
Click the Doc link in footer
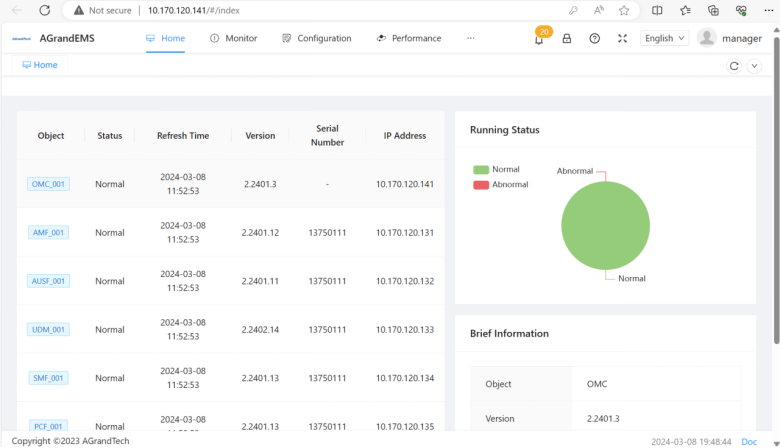749,441
